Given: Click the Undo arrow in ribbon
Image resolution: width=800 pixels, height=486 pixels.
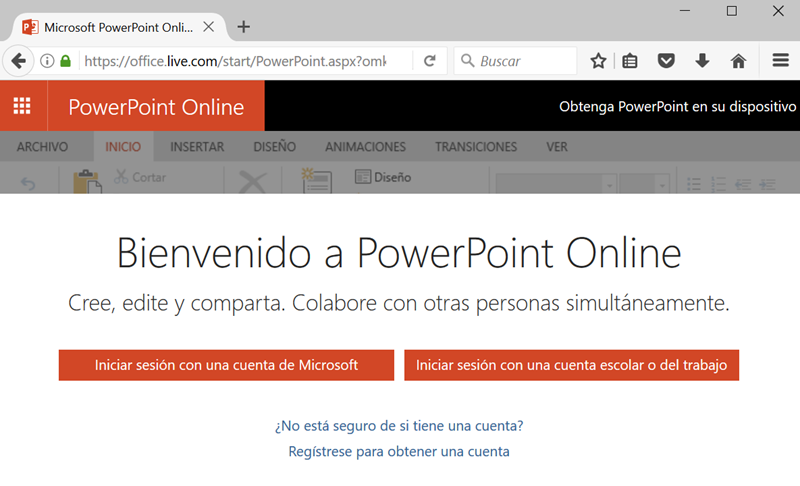Looking at the screenshot, I should 28,184.
